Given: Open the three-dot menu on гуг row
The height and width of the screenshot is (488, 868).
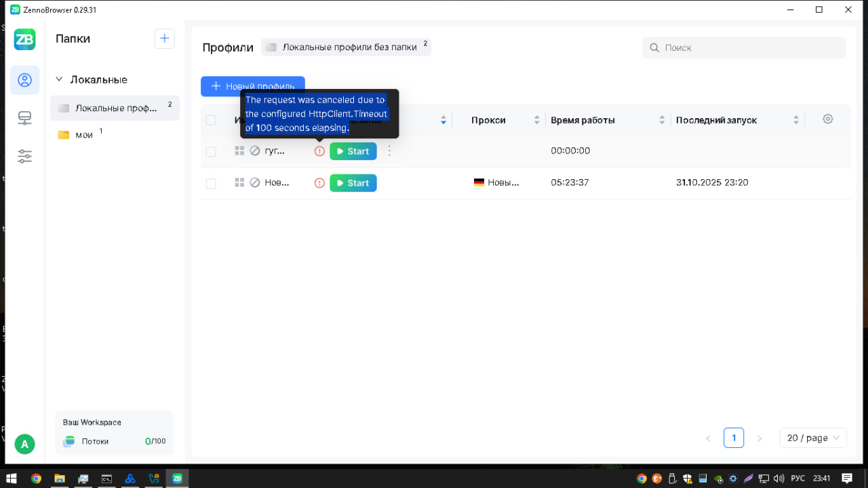Looking at the screenshot, I should 389,151.
